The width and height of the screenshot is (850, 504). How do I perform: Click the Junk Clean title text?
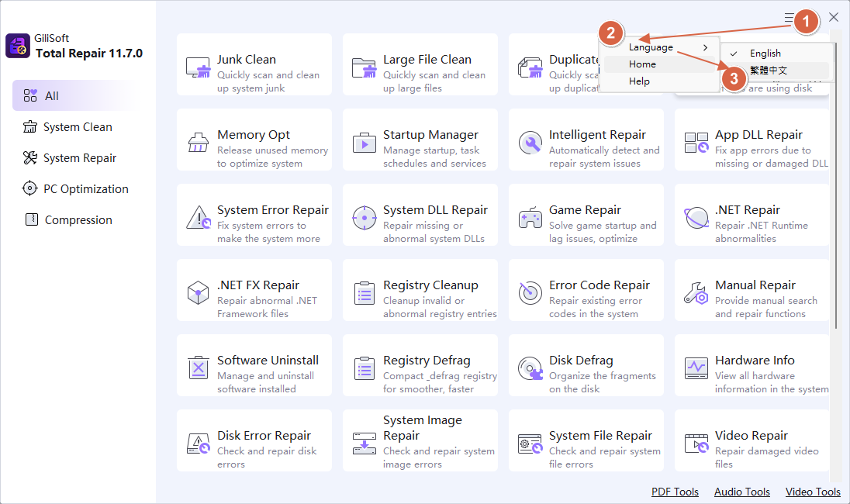(247, 60)
